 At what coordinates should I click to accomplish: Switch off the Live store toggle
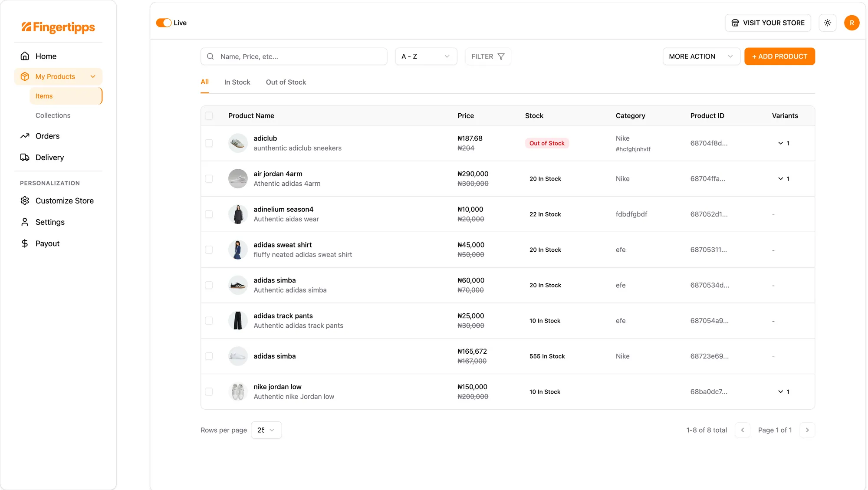click(x=164, y=23)
